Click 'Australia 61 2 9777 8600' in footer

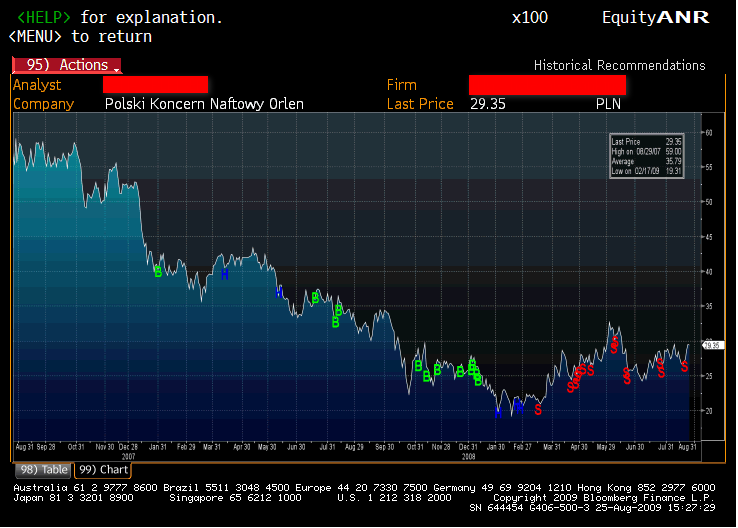(85, 488)
